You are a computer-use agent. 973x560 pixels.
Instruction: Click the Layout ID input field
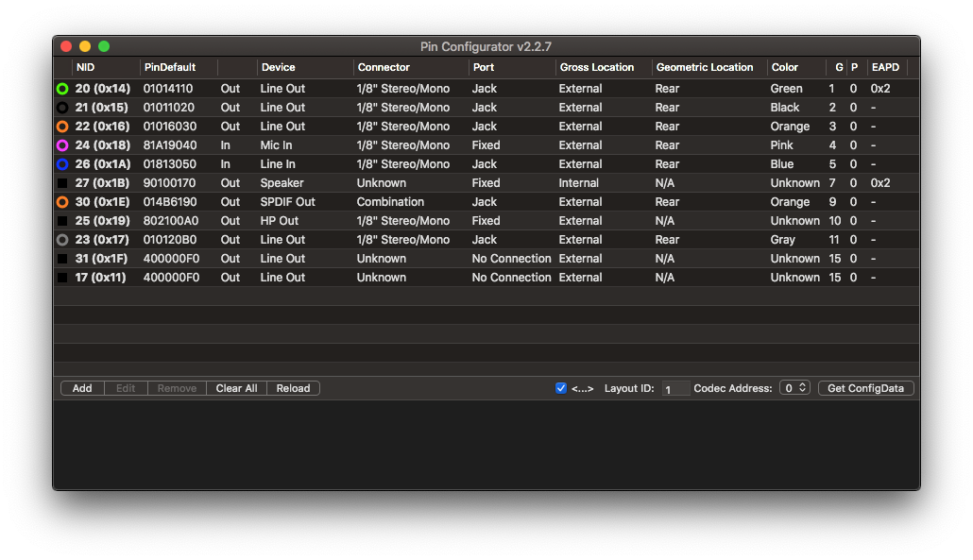tap(675, 389)
